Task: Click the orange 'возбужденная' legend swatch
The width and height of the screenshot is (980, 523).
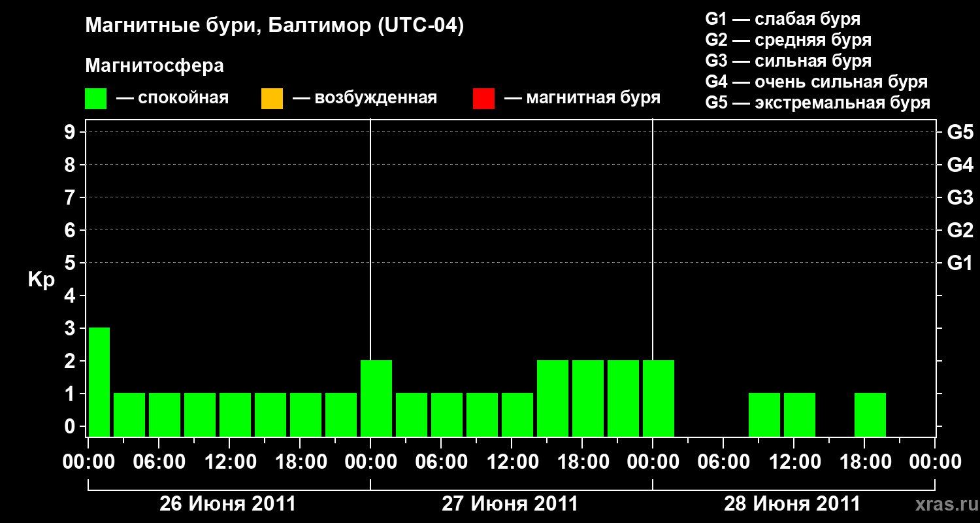Action: [272, 99]
